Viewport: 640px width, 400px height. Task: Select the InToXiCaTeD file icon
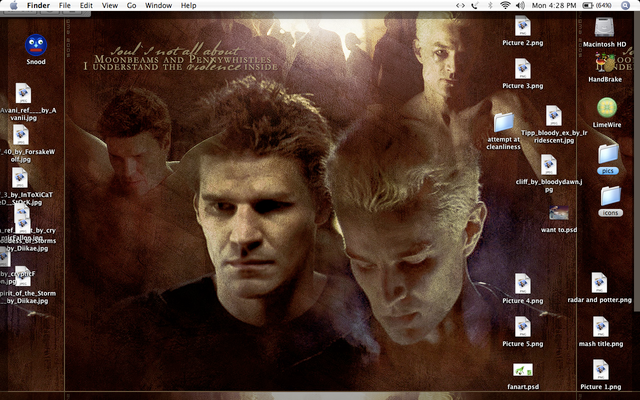[20, 178]
